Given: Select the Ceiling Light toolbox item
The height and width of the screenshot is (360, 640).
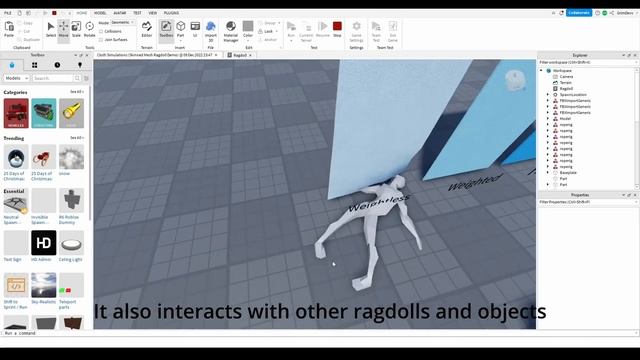Looking at the screenshot, I should (x=71, y=246).
